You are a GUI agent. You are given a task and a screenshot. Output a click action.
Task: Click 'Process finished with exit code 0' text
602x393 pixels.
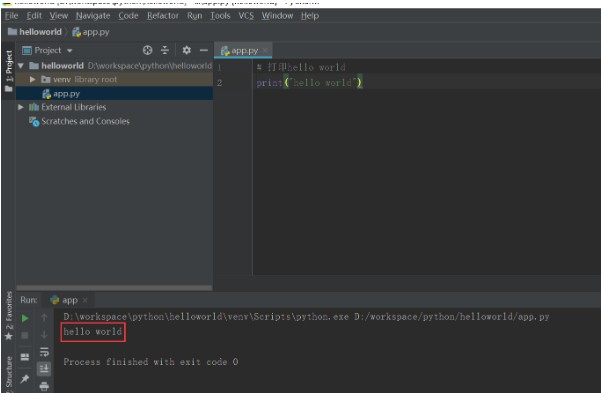pyautogui.click(x=151, y=362)
